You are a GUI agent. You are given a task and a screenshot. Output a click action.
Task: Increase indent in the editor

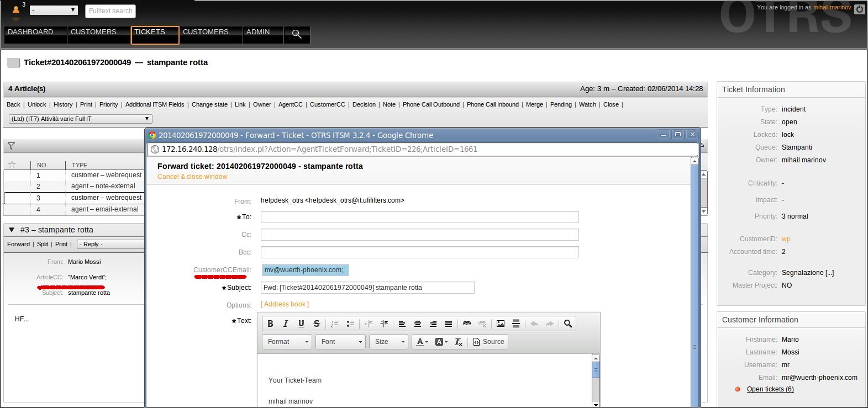384,324
